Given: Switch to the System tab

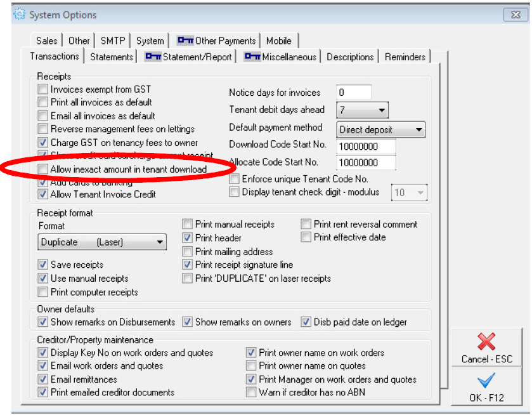Looking at the screenshot, I should click(x=150, y=41).
